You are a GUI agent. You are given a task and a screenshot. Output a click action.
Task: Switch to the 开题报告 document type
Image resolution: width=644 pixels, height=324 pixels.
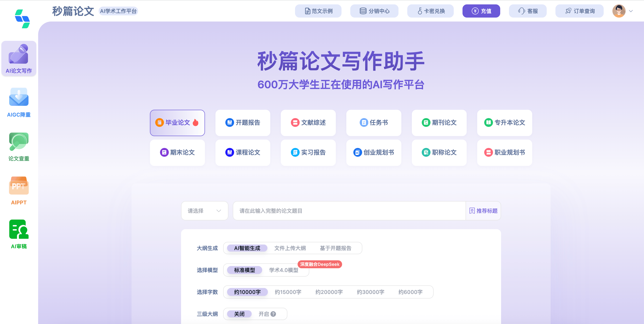[242, 123]
